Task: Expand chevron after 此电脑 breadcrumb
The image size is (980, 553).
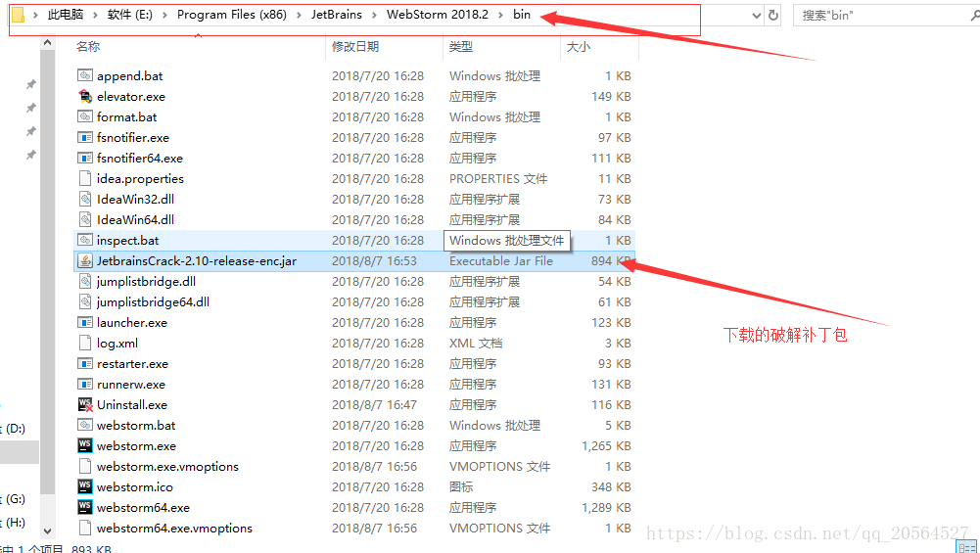Action: click(96, 15)
